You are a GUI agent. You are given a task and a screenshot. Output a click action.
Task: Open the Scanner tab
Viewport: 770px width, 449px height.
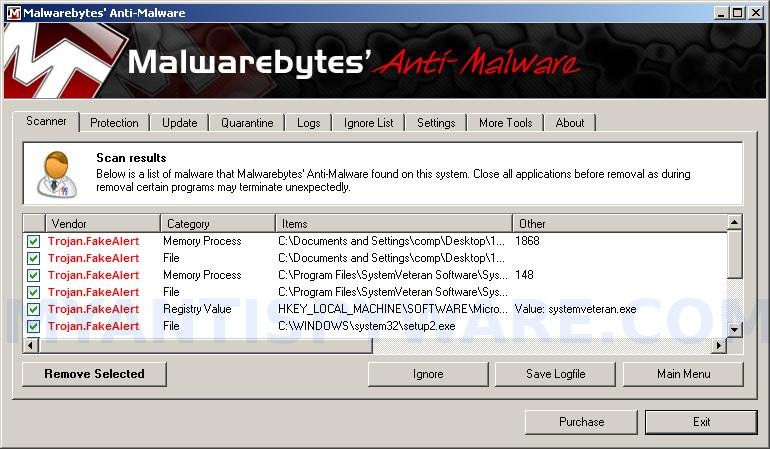click(46, 121)
